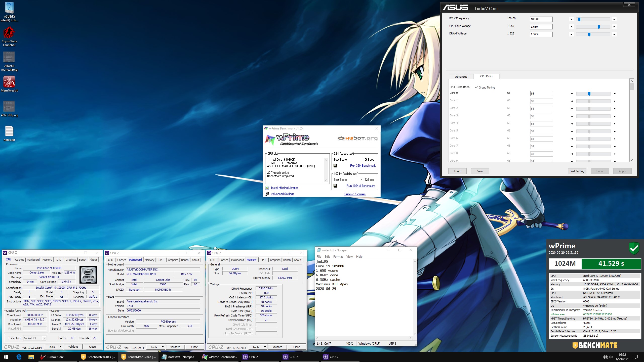Open Notepad File menu
The height and width of the screenshot is (362, 644).
[319, 257]
